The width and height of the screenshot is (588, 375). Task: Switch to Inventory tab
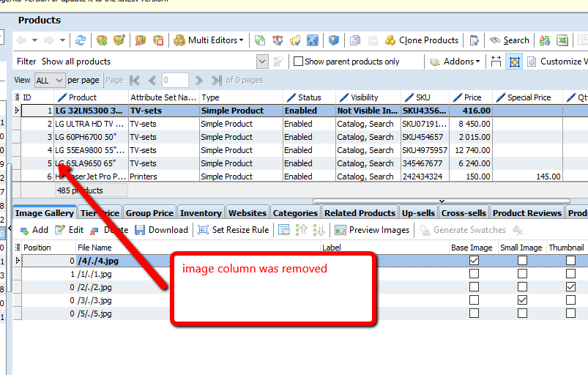tap(201, 213)
